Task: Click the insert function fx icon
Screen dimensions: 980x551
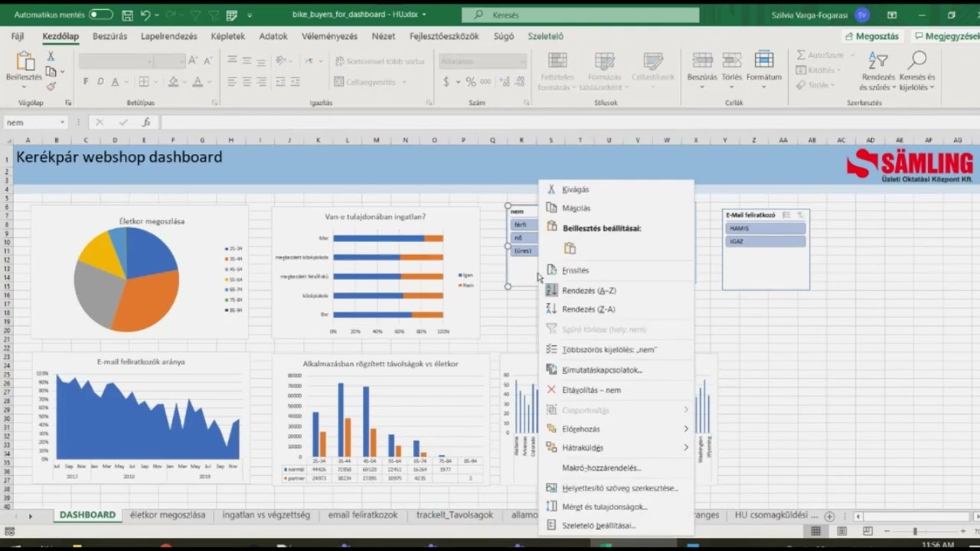Action: pyautogui.click(x=146, y=122)
